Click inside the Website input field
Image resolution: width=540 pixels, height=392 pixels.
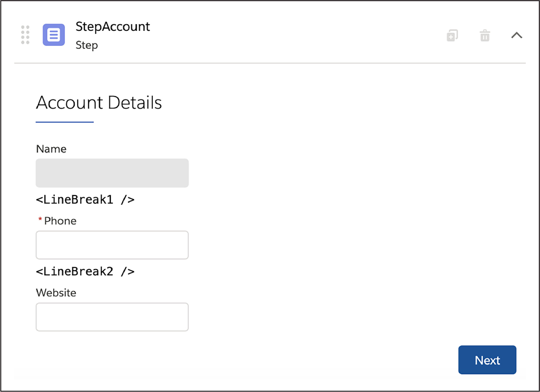pos(112,317)
